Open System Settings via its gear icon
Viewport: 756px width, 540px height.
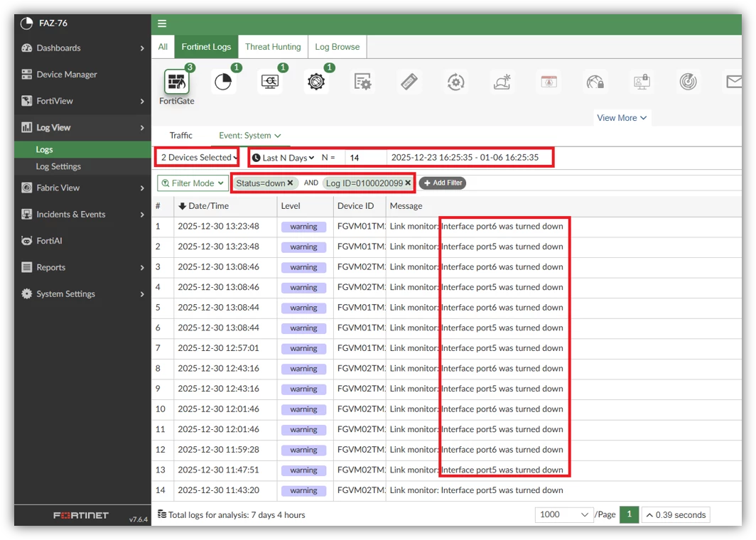coord(27,293)
